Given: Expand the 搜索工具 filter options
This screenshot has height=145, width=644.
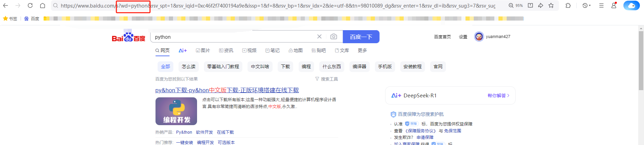Looking at the screenshot, I should pyautogui.click(x=326, y=79).
